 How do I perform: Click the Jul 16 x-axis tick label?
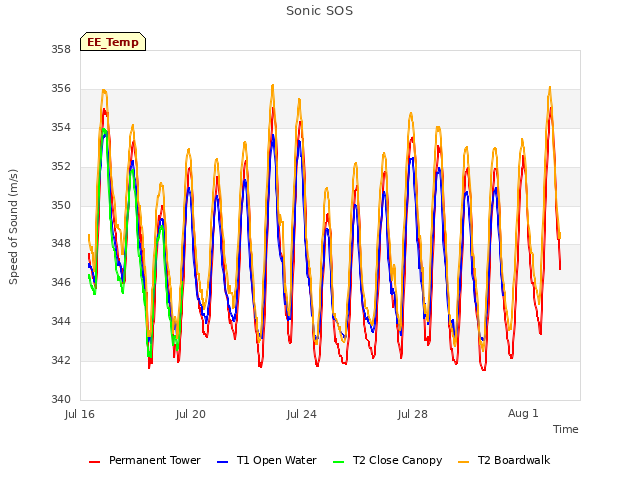80,414
